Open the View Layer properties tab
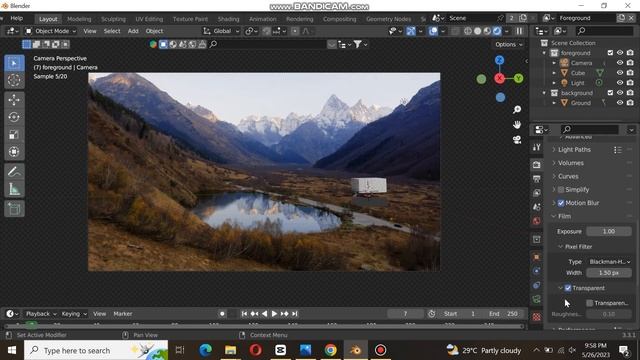Screen dimensions: 640x360 tap(537, 193)
